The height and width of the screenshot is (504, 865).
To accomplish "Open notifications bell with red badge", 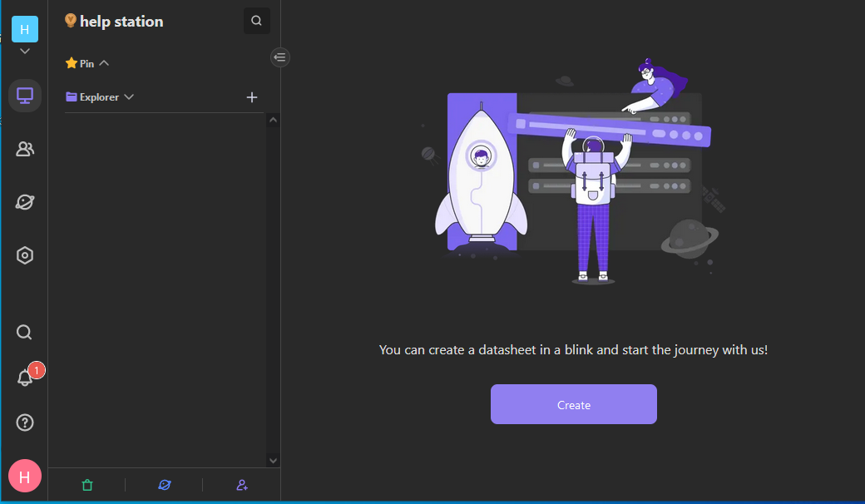I will (25, 378).
